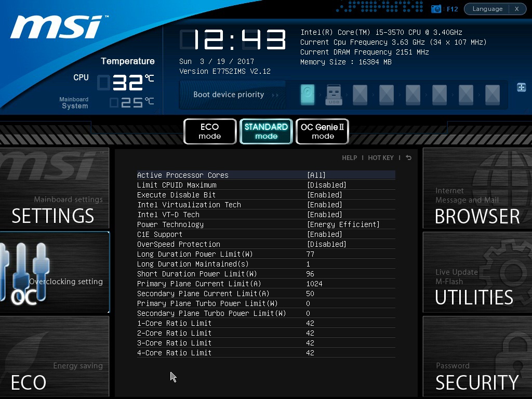Close language selector with X

[517, 9]
